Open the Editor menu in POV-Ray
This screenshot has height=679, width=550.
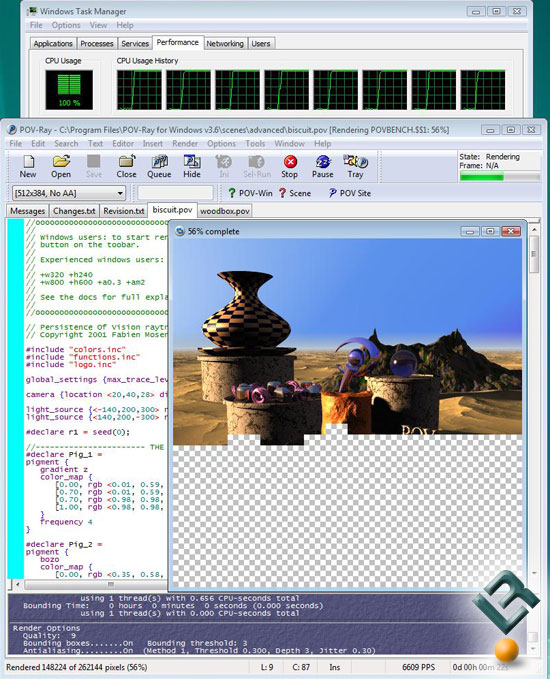tap(123, 143)
